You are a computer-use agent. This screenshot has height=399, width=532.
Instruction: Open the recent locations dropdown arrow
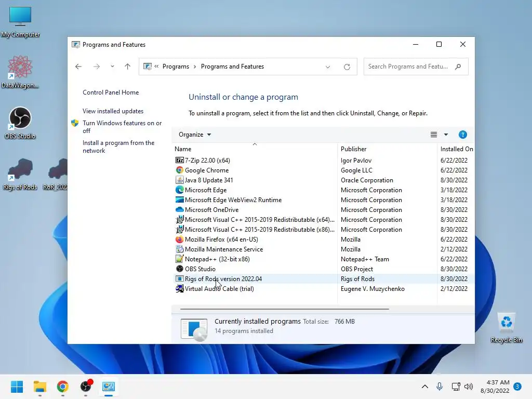tap(112, 66)
